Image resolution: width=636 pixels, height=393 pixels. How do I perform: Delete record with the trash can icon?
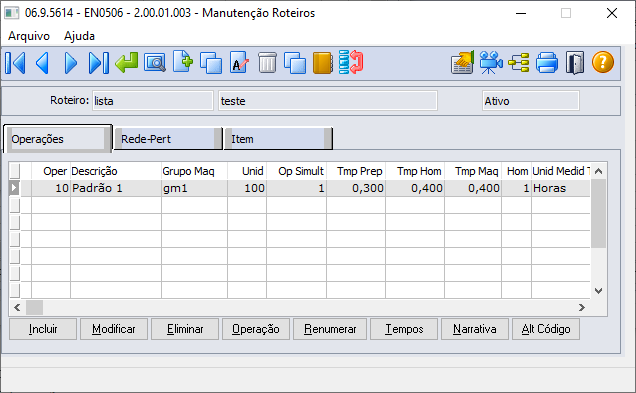pos(267,62)
